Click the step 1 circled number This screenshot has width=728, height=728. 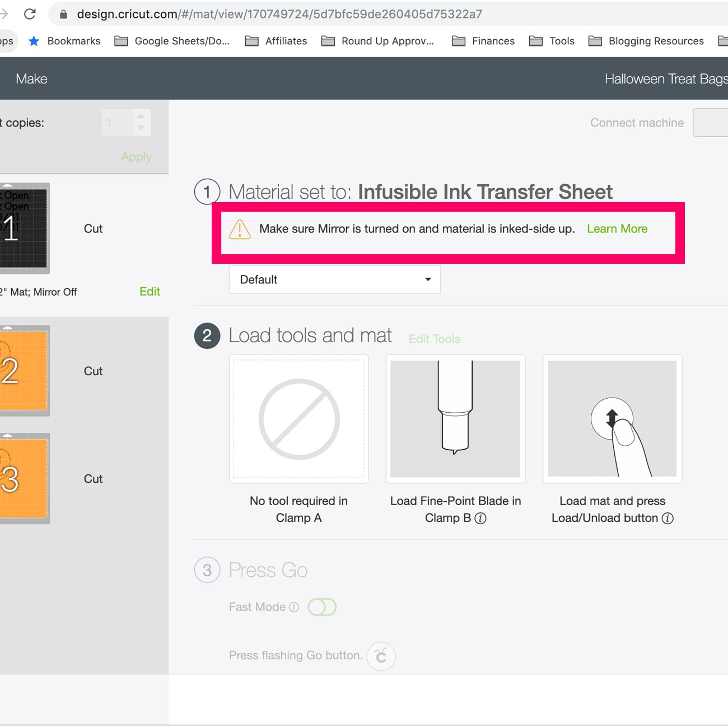tap(207, 192)
